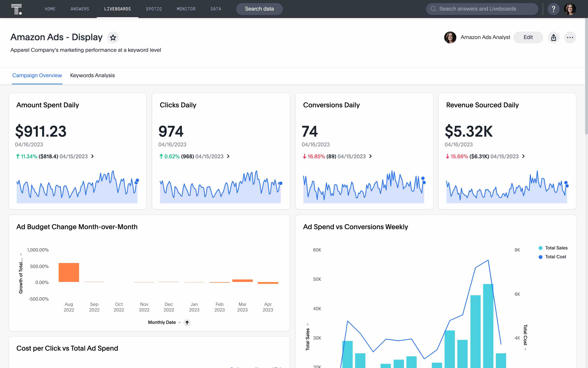Expand Amount Spent Daily comparison chevron
Screen dimensions: 588x368
(x=93, y=156)
